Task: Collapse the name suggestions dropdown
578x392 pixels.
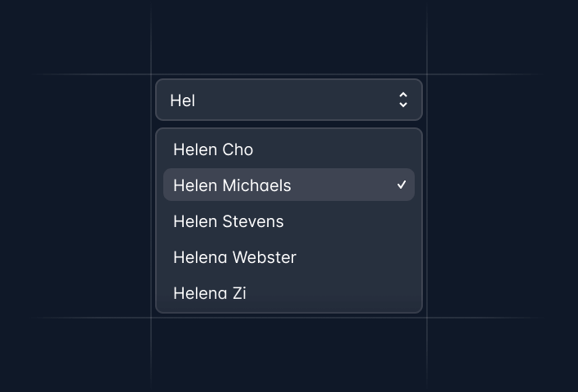Action: [x=402, y=100]
